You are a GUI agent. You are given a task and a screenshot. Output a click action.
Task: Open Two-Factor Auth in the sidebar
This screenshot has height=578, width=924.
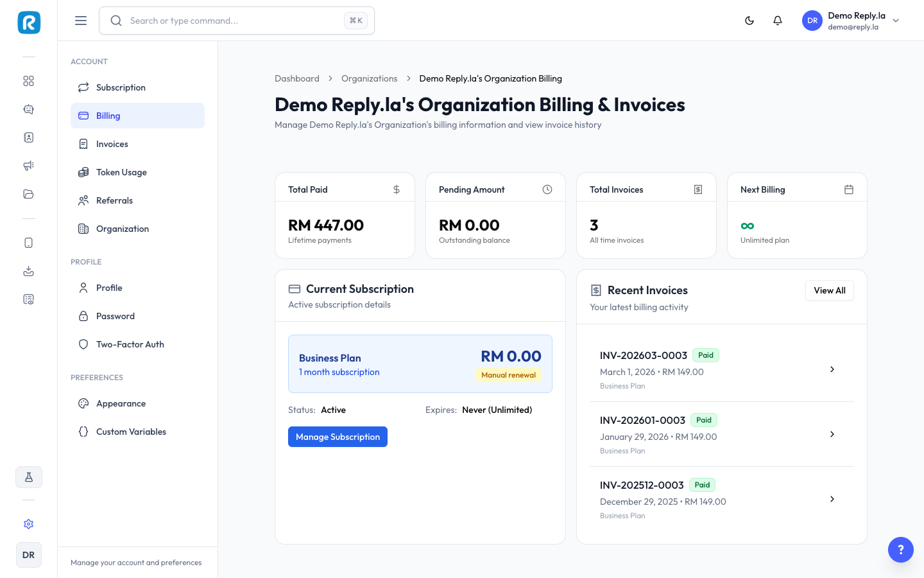[x=137, y=344]
